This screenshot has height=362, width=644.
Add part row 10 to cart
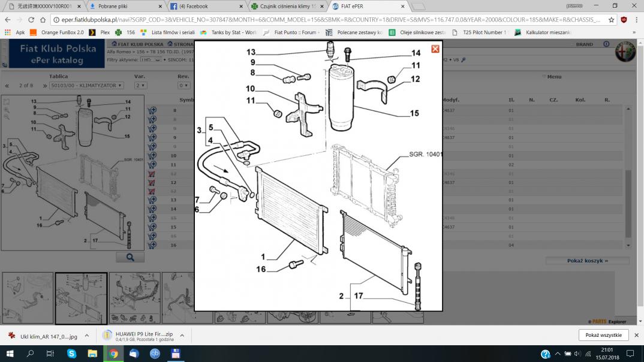(x=152, y=156)
